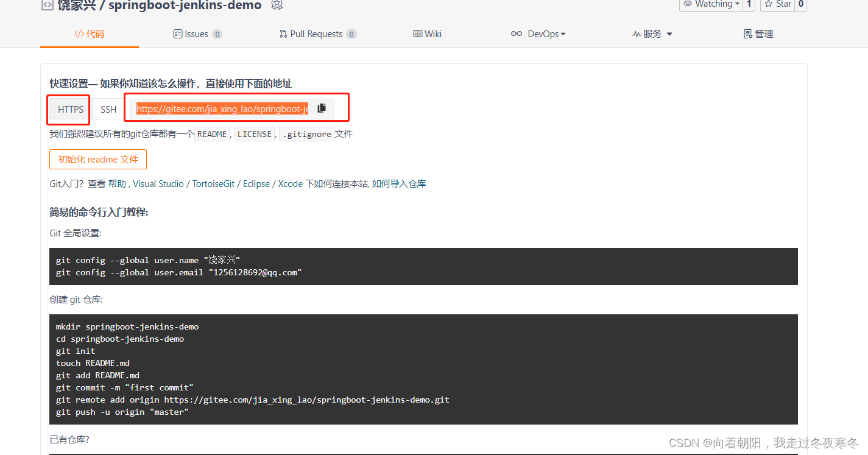
Task: Click the badge icon after springboot-jenkins-demo title
Action: (x=277, y=5)
